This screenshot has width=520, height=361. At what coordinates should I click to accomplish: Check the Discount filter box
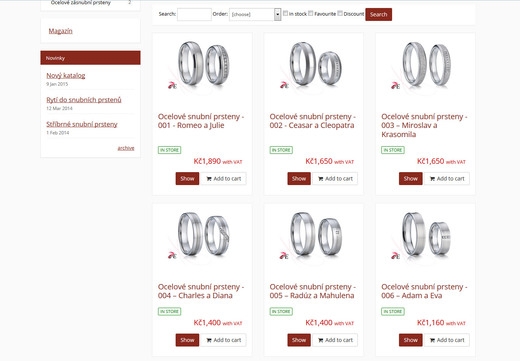(x=340, y=13)
